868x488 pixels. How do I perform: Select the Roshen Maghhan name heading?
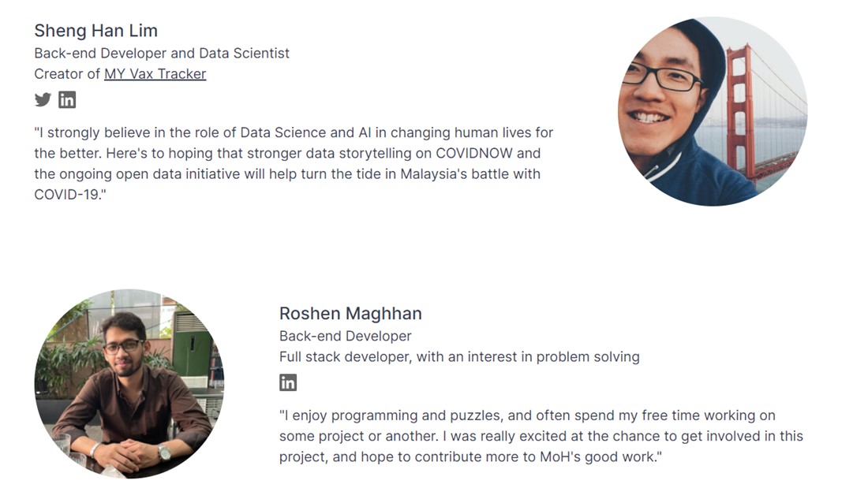(x=350, y=313)
